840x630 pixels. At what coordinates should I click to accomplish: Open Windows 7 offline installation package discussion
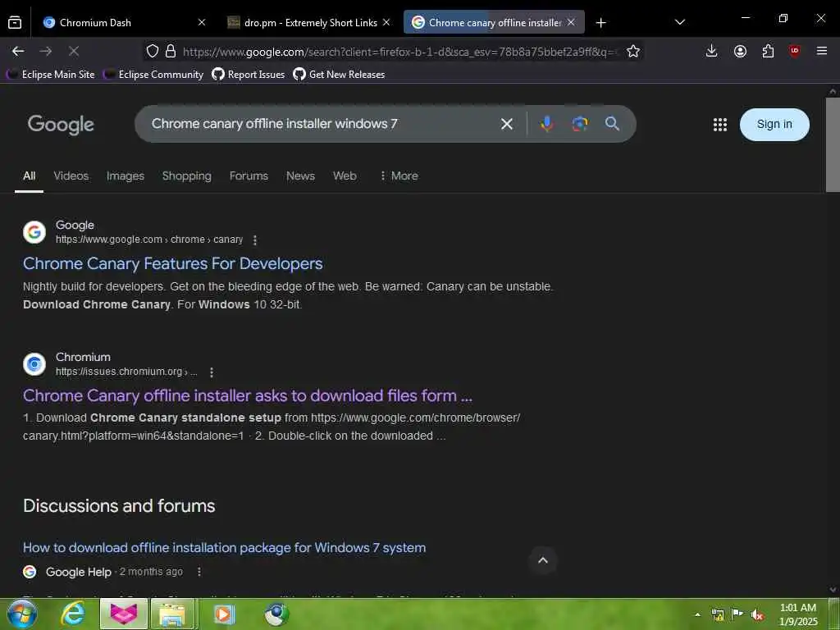coord(225,547)
